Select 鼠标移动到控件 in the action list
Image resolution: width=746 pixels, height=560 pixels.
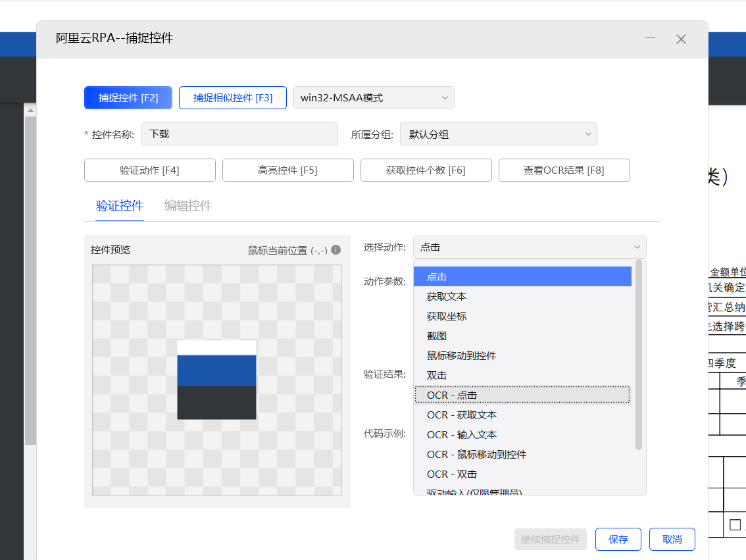[522, 355]
